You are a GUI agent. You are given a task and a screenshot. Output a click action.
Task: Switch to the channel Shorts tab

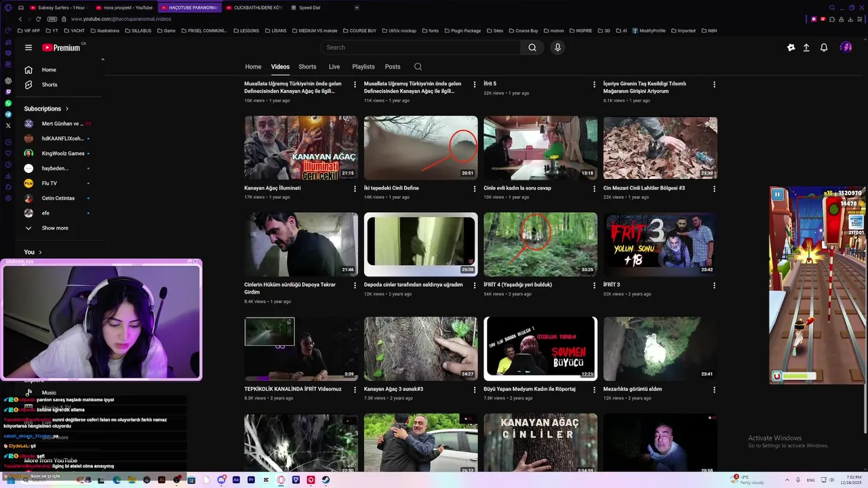point(307,66)
